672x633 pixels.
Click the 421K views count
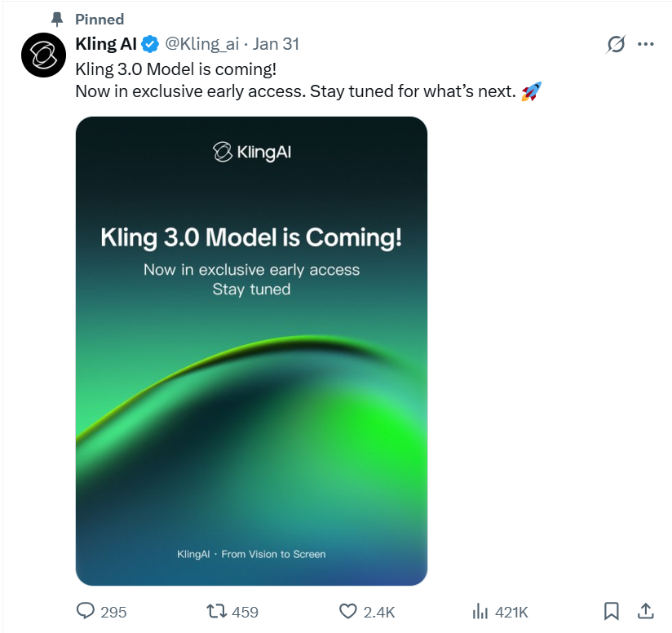point(511,612)
